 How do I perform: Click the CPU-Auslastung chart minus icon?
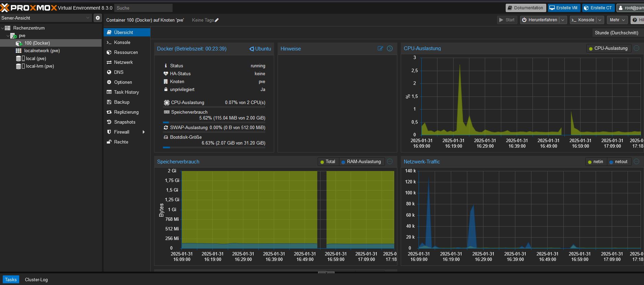click(636, 48)
